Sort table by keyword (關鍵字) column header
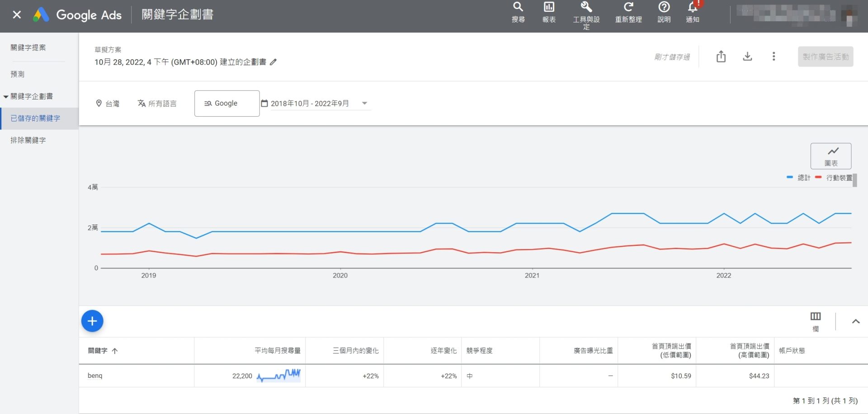Image resolution: width=868 pixels, height=414 pixels. (98, 351)
